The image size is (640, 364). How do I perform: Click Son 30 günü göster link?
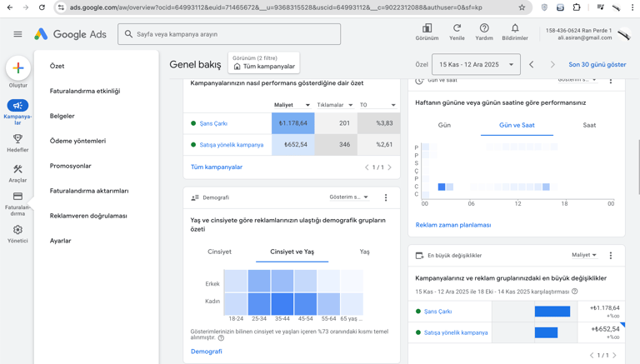pos(597,64)
